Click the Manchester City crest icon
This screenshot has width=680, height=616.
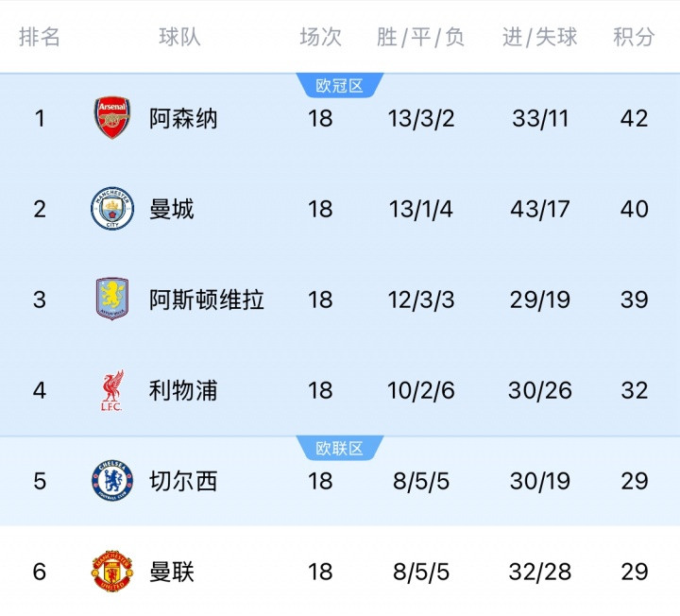click(x=112, y=209)
